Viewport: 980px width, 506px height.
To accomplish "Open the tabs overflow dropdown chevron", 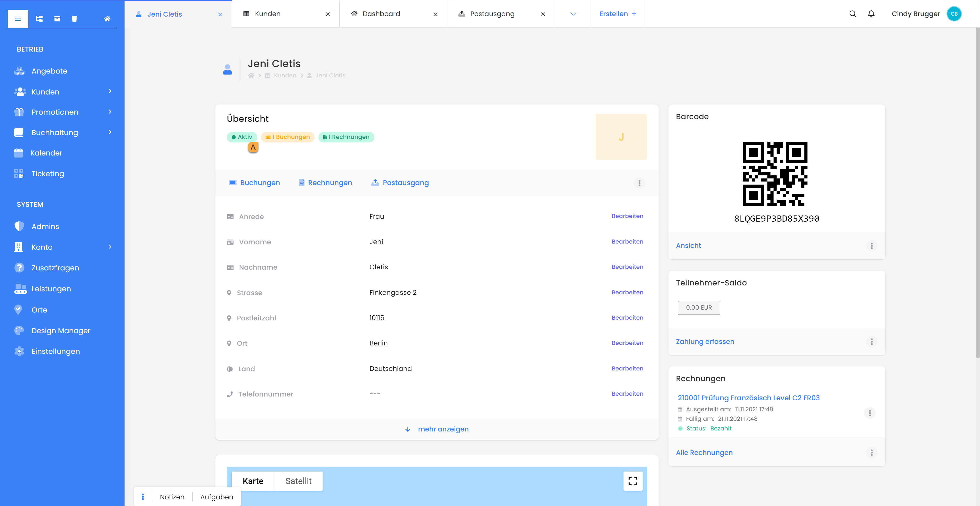I will pyautogui.click(x=573, y=14).
